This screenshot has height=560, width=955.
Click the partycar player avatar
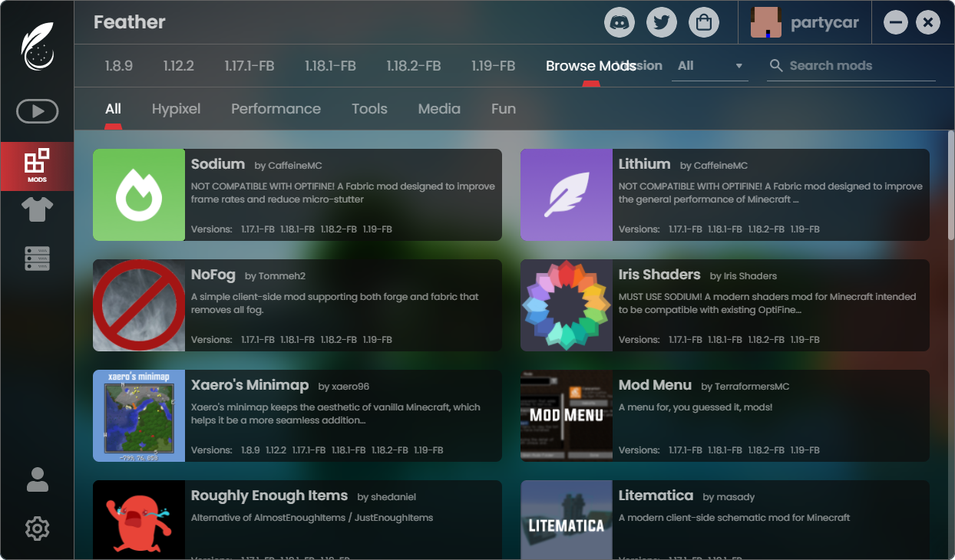766,23
